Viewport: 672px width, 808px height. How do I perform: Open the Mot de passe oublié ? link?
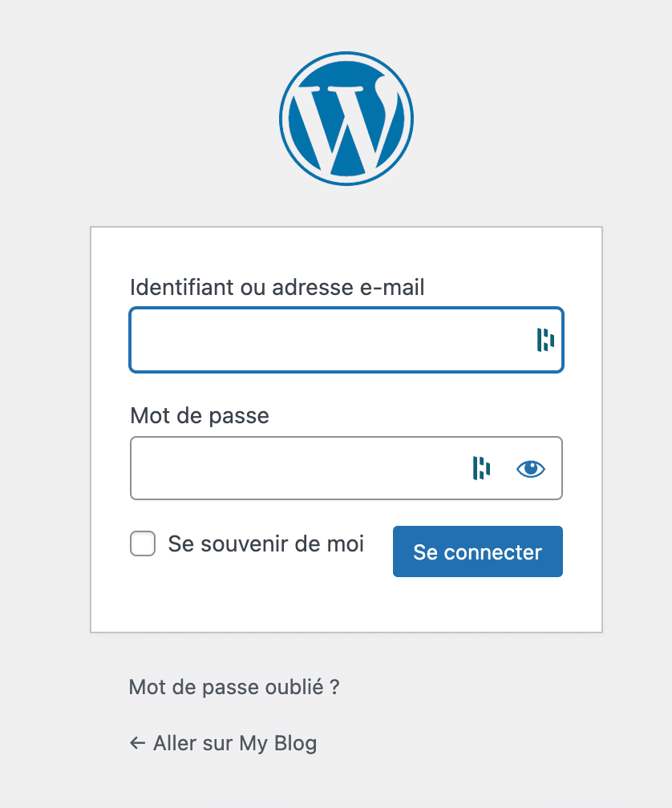coord(234,687)
